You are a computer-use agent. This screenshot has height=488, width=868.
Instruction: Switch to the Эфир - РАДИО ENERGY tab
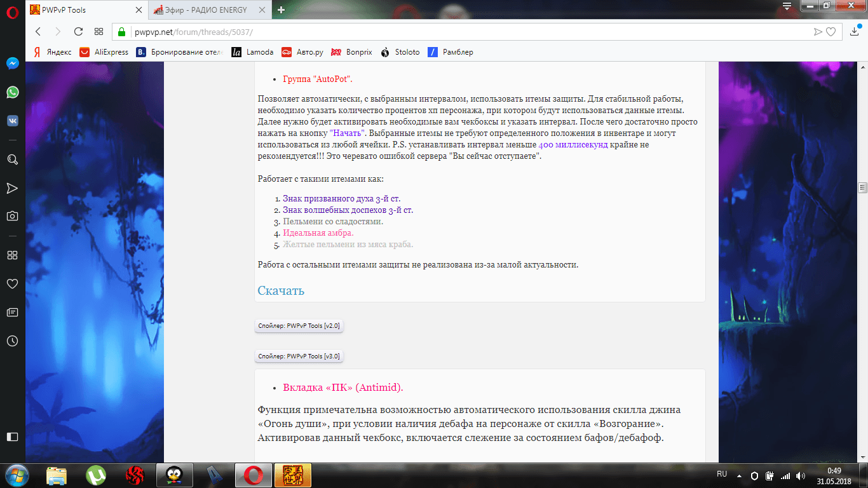coord(210,10)
